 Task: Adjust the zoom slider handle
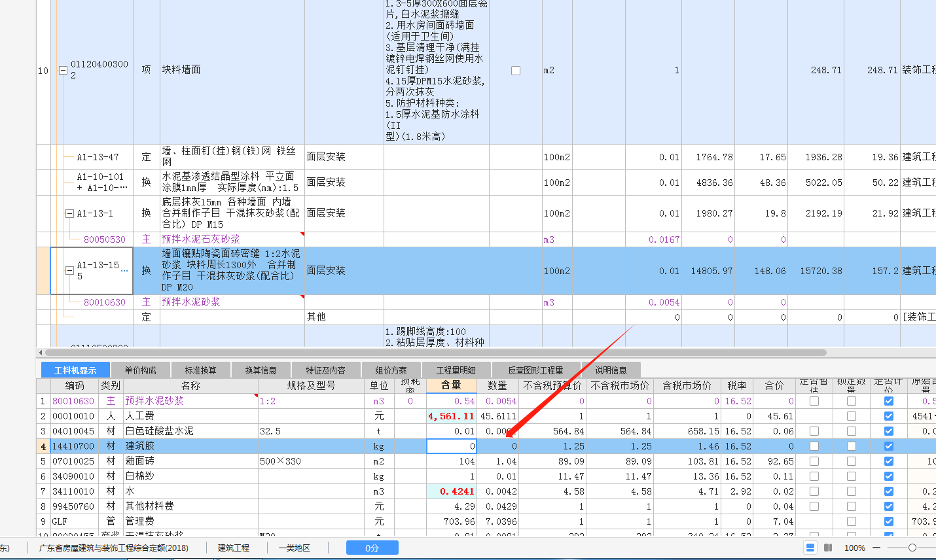912,548
